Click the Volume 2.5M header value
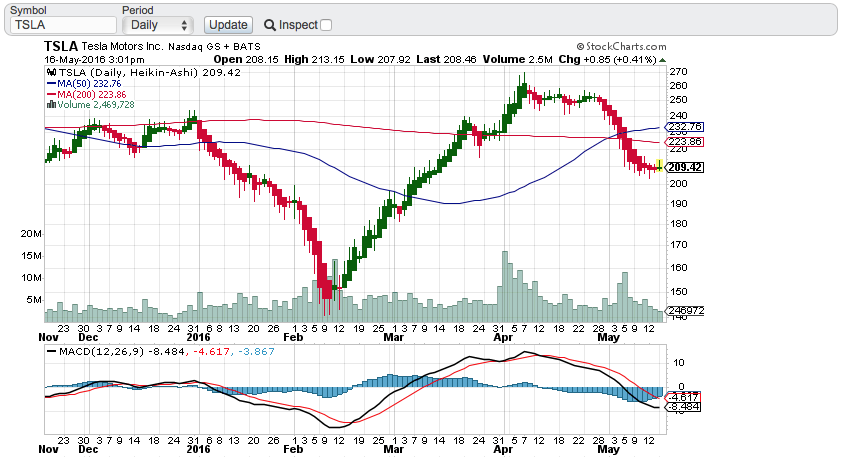Image resolution: width=844 pixels, height=462 pixels. tap(517, 59)
